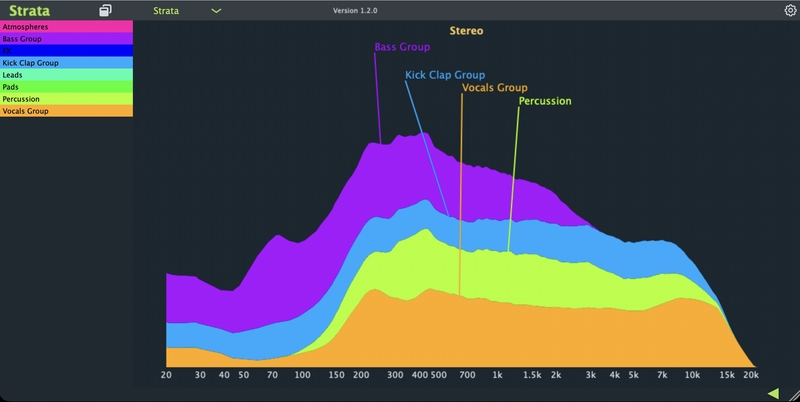Click the Bass Group graph label
800x402 pixels.
tap(402, 47)
